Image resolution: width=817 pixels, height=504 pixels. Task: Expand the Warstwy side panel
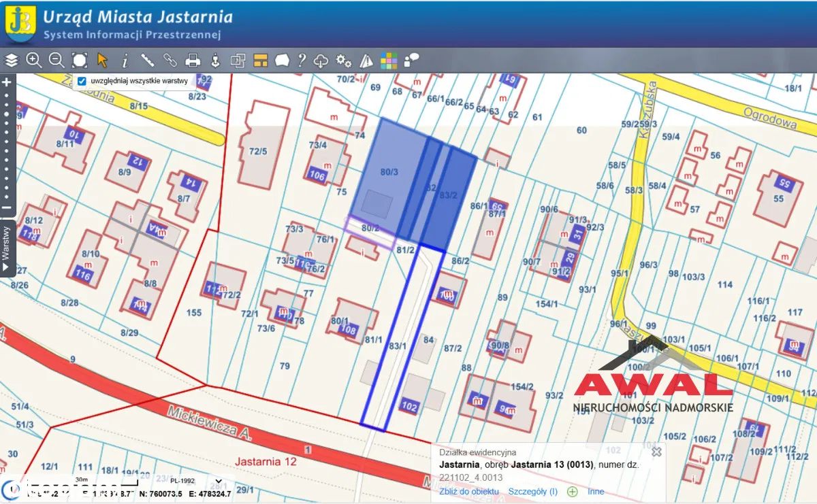6,248
